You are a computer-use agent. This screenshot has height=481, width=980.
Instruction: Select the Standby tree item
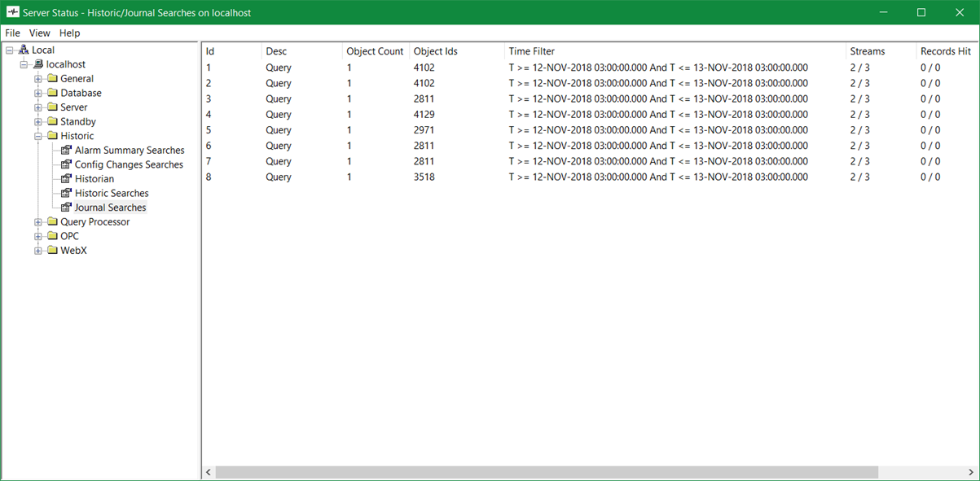tap(77, 122)
